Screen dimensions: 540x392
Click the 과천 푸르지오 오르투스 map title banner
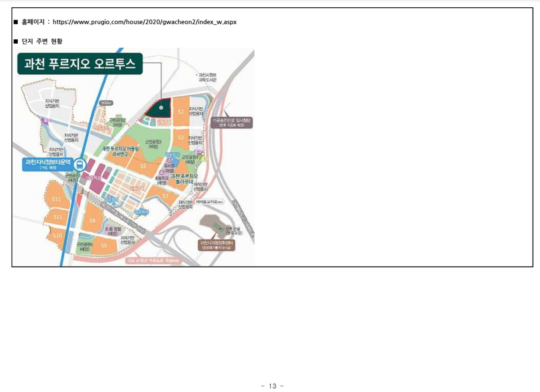coord(80,64)
